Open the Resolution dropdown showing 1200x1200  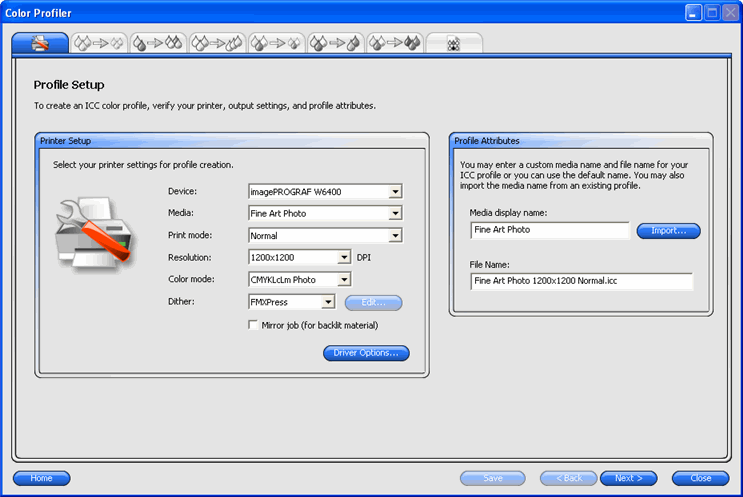[x=344, y=257]
